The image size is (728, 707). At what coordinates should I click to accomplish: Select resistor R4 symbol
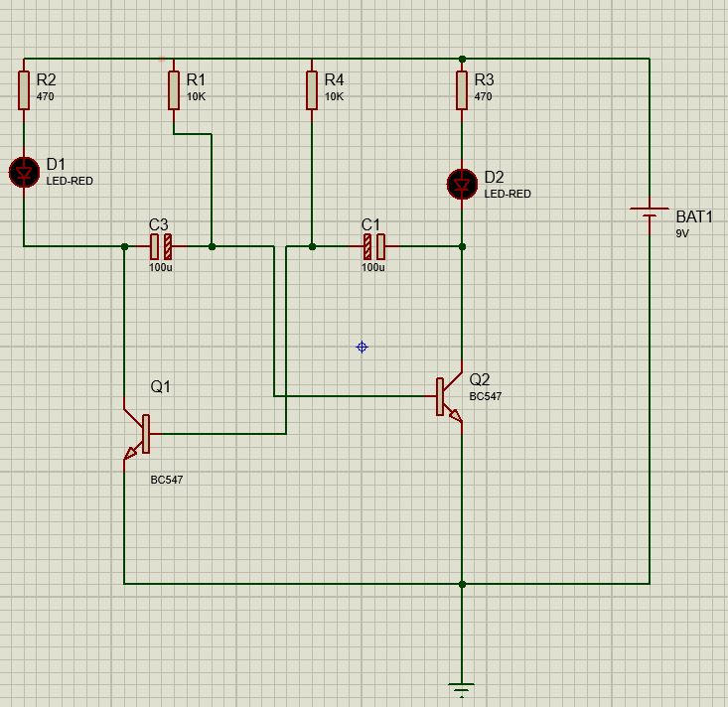(x=312, y=90)
